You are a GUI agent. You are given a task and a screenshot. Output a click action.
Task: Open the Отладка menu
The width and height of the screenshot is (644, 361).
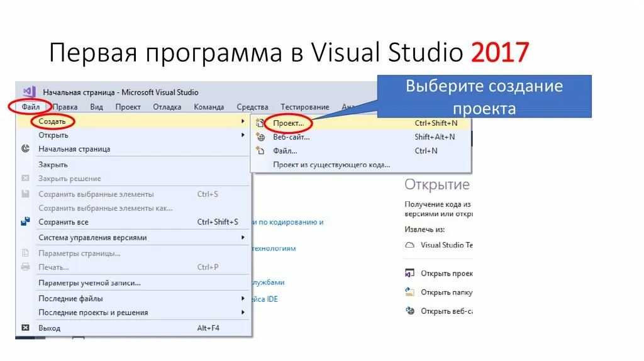tap(167, 107)
